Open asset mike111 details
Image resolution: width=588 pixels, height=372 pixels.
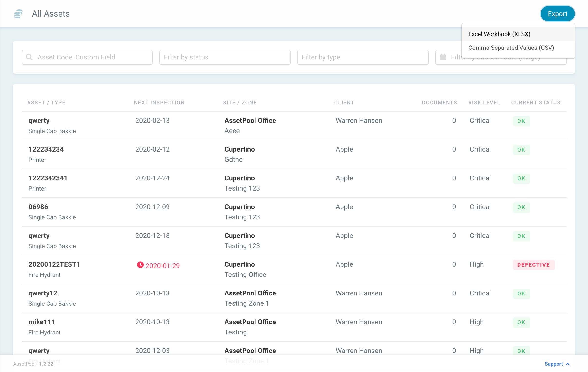[42, 322]
